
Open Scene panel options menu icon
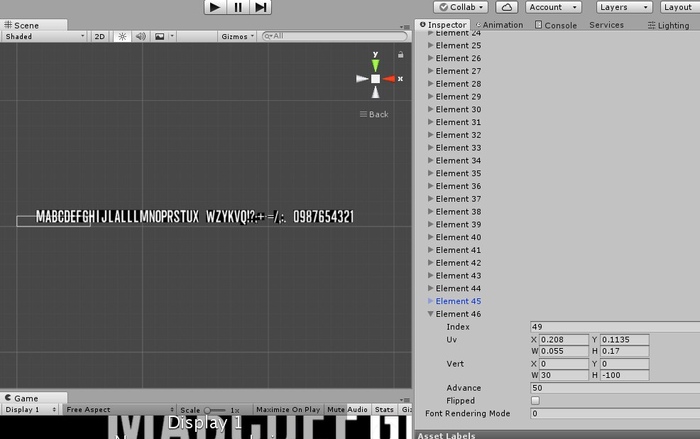point(404,27)
